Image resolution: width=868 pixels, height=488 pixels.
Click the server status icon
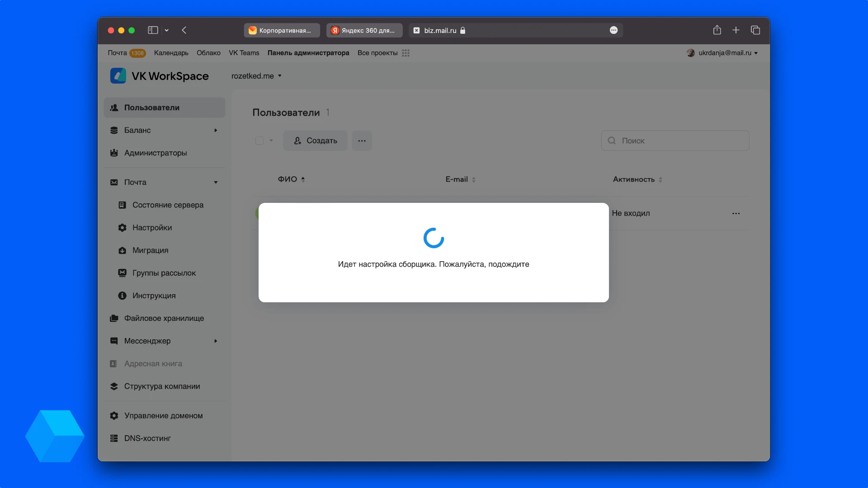click(x=122, y=205)
